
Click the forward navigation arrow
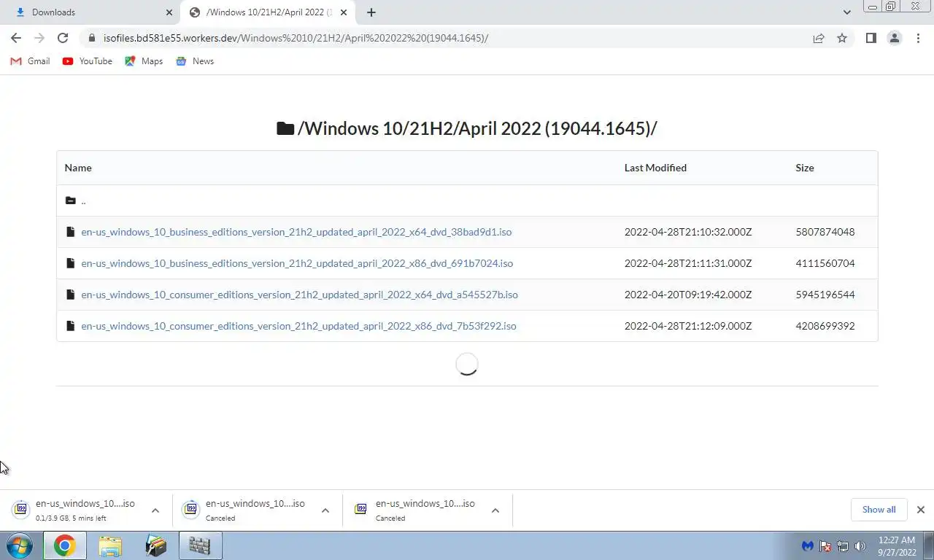[x=39, y=38]
